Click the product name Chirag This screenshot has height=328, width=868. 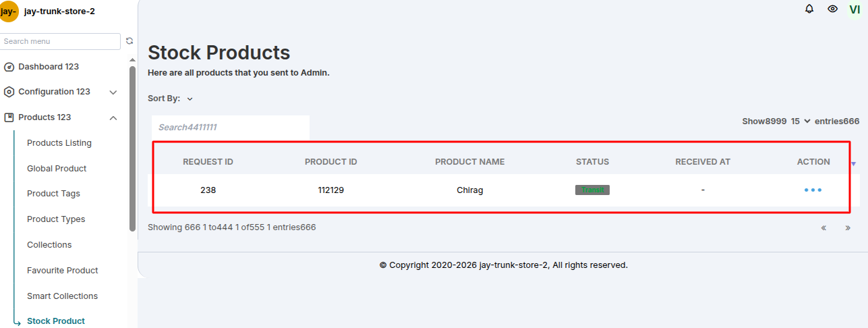pyautogui.click(x=470, y=190)
